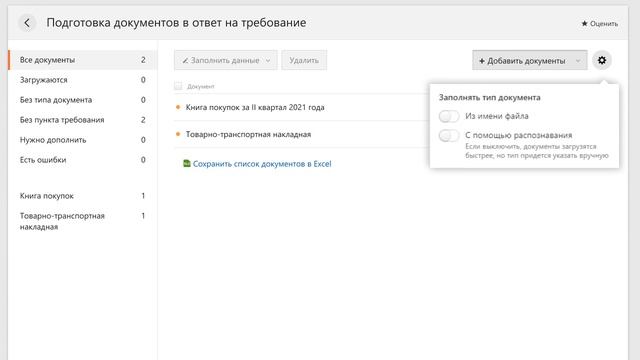Click the star icon next to Оценить
This screenshot has height=360, width=640.
[x=584, y=24]
